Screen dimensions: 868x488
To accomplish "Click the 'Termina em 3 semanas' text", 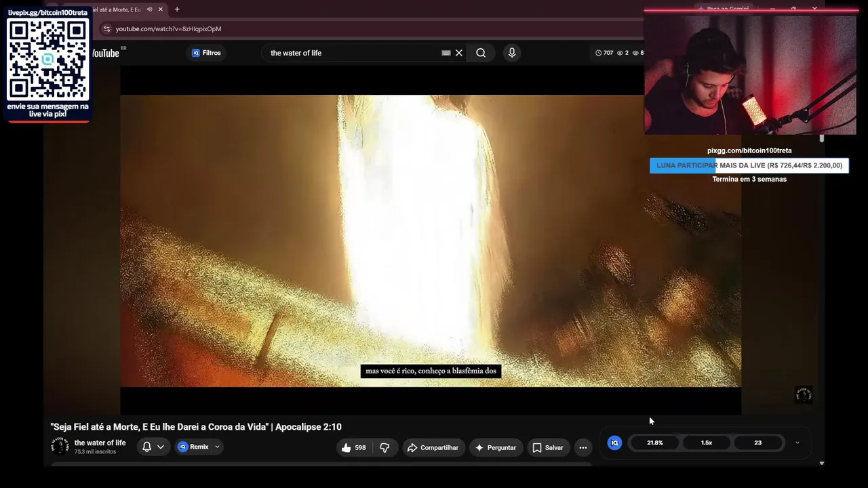I will [749, 180].
